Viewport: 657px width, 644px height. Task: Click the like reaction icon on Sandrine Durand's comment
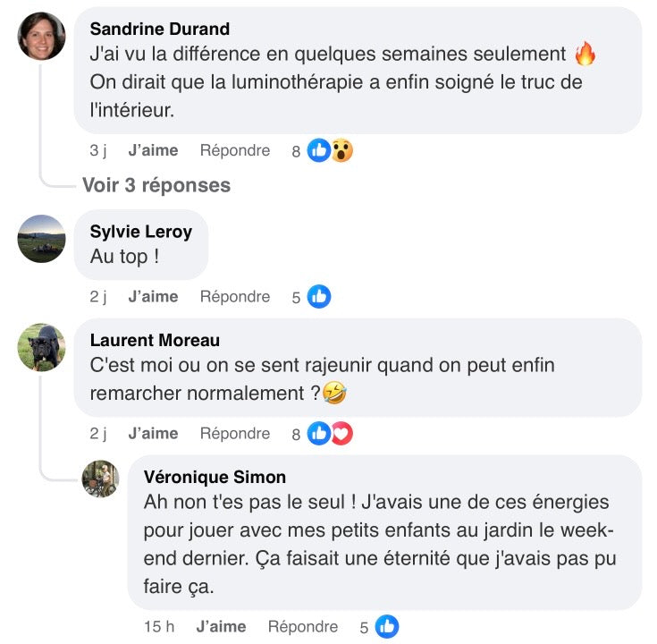[x=318, y=151]
